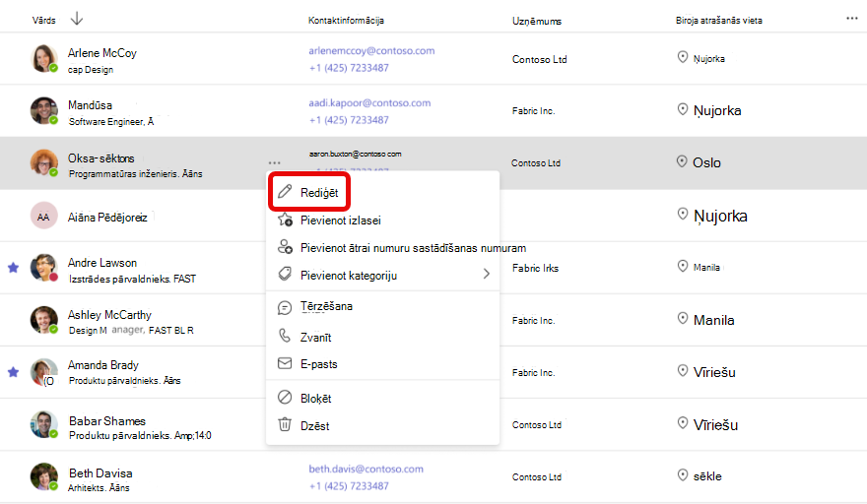Toggle favorite star for Amanda Brady
This screenshot has width=867, height=504.
13,372
